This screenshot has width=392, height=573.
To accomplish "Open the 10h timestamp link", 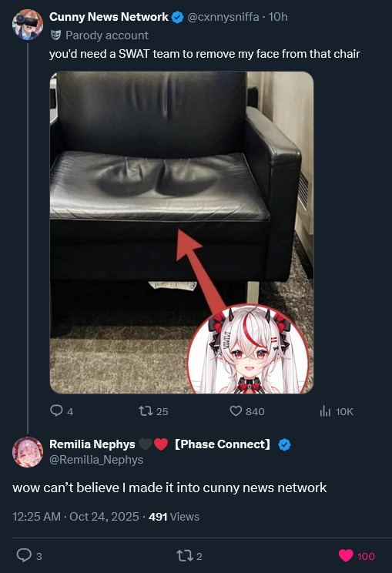I will [278, 17].
